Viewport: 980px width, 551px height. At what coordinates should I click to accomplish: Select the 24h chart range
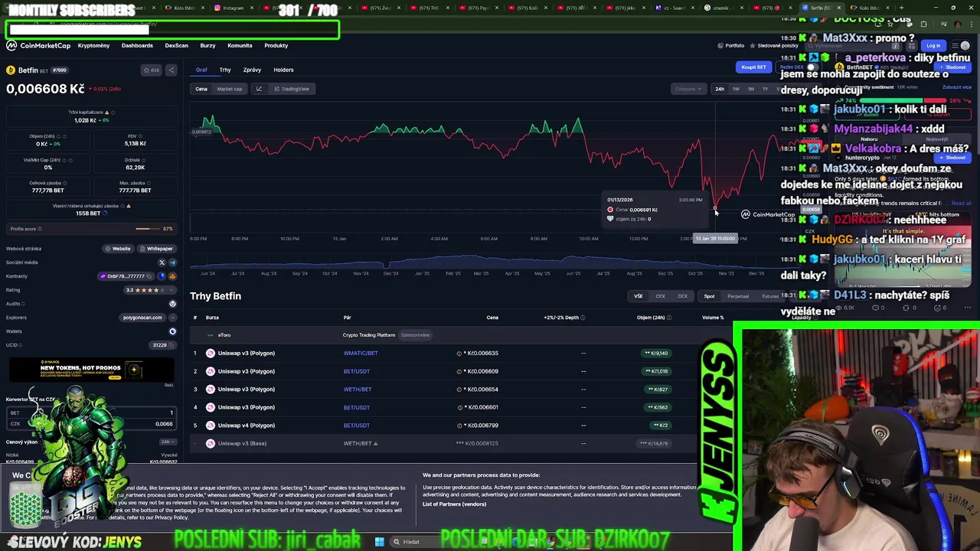pyautogui.click(x=720, y=89)
